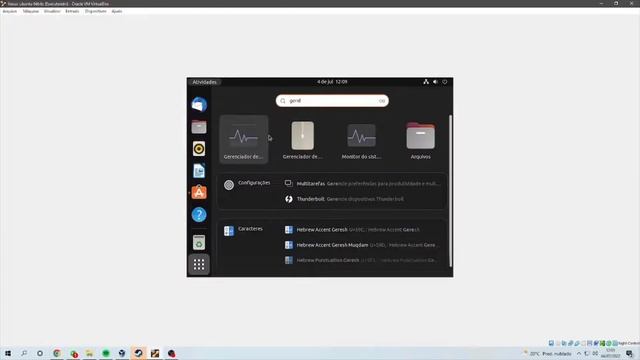Screen dimensions: 640x360
Task: Open Ubuntu Software orange bag icon
Action: [199, 192]
